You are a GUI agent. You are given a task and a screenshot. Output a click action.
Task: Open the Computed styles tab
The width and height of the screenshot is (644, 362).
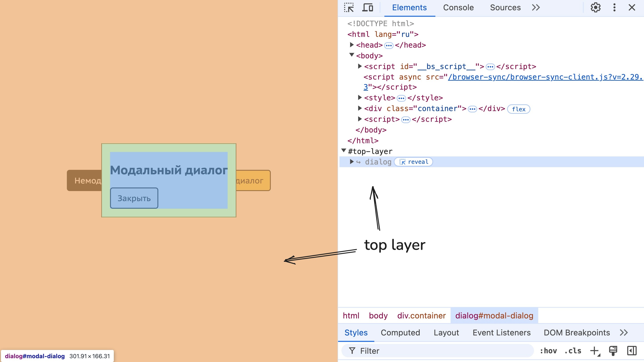point(400,333)
